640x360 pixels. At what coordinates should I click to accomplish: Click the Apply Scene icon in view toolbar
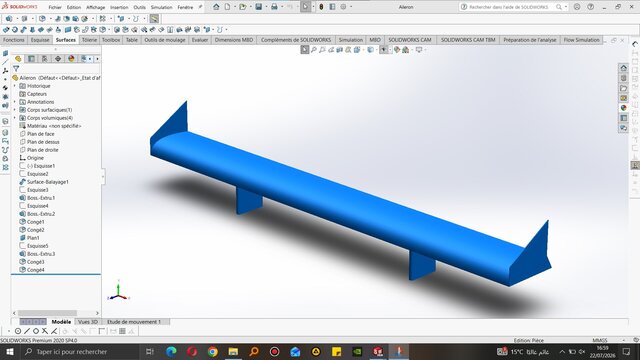point(405,50)
